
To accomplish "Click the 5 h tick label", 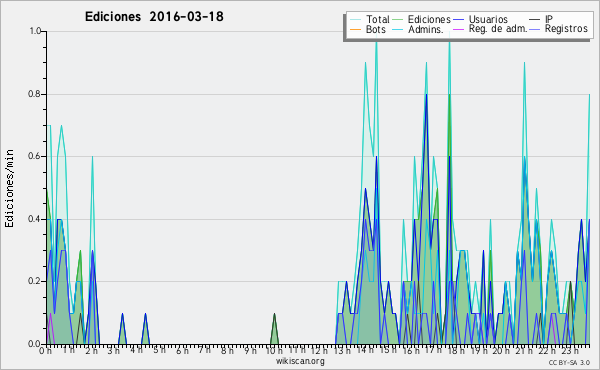I will pyautogui.click(x=160, y=350).
